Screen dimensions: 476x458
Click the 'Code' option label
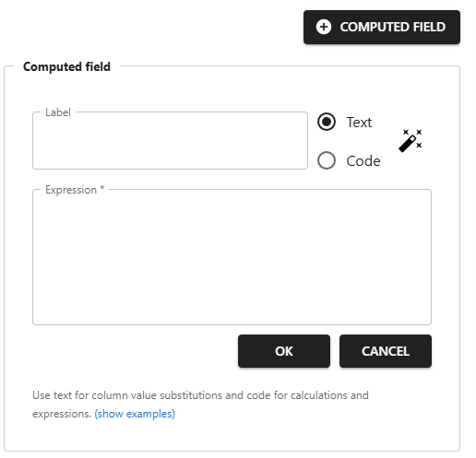[x=363, y=161]
